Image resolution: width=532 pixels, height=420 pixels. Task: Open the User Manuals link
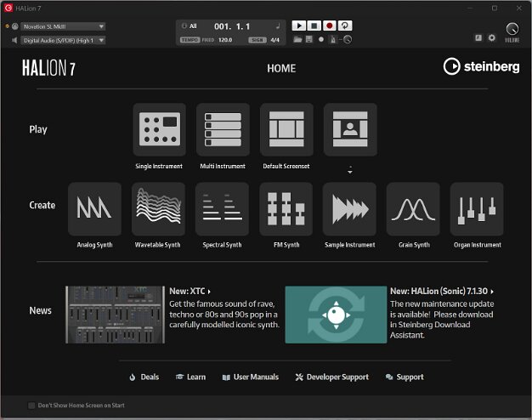pyautogui.click(x=250, y=377)
